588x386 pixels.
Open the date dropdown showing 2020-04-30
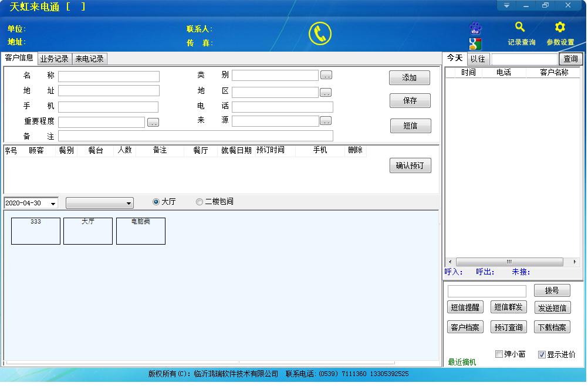coord(53,204)
